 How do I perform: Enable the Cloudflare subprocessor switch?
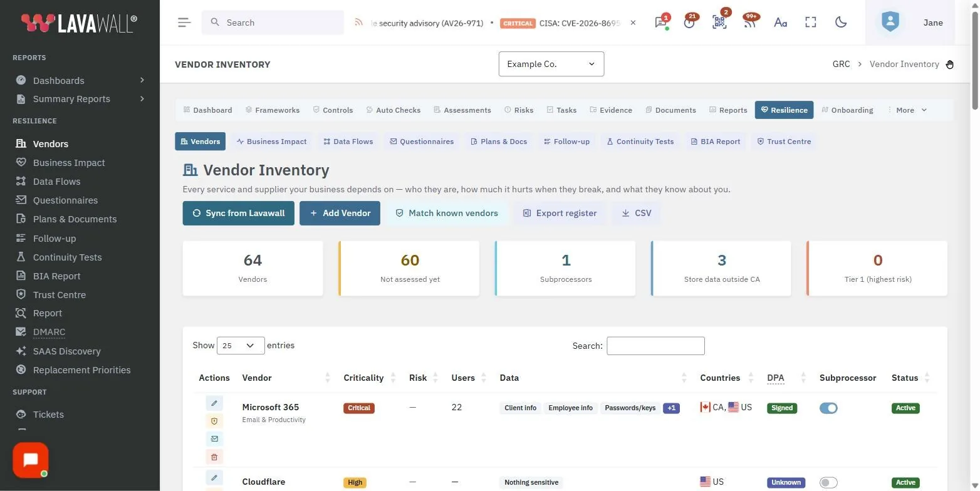828,482
